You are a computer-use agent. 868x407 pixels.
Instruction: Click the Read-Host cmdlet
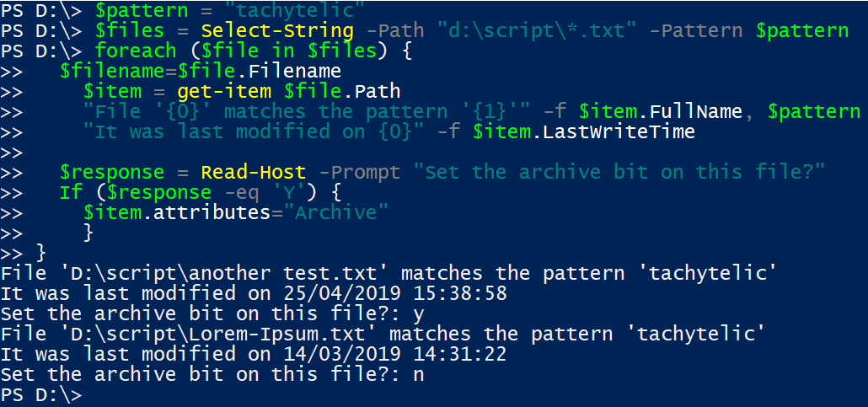pyautogui.click(x=253, y=172)
